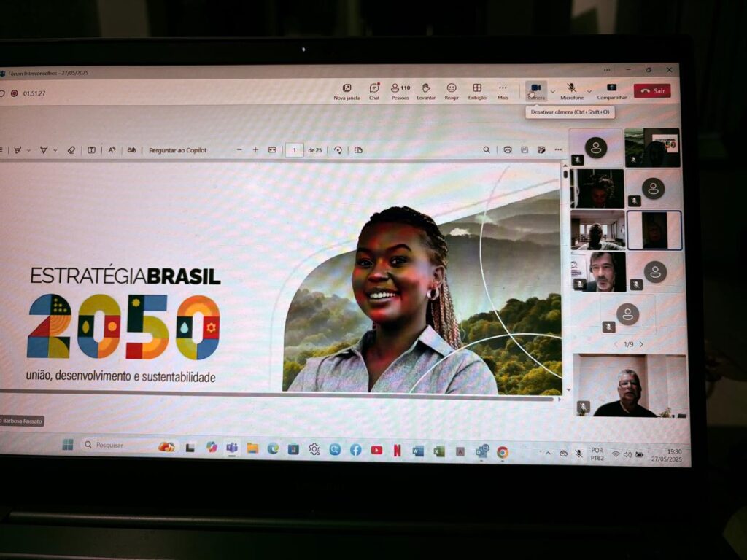Screen dimensions: 747x560
Task: Open Netflix from the taskbar
Action: click(398, 450)
